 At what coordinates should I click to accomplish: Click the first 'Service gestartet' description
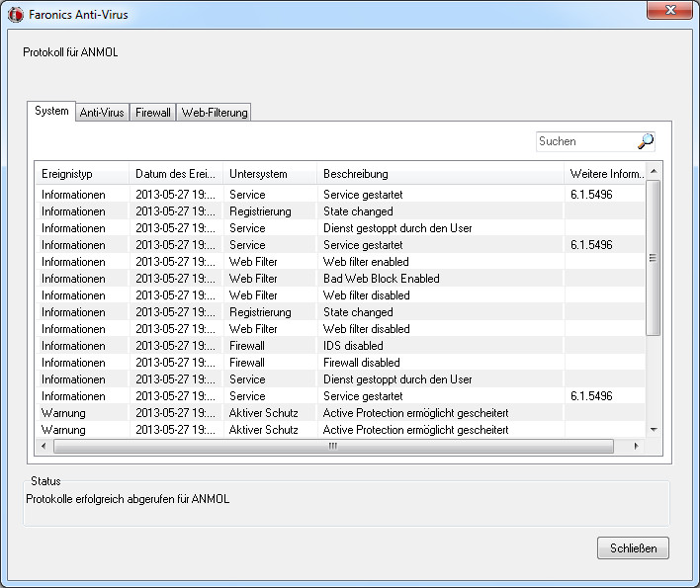(x=363, y=195)
